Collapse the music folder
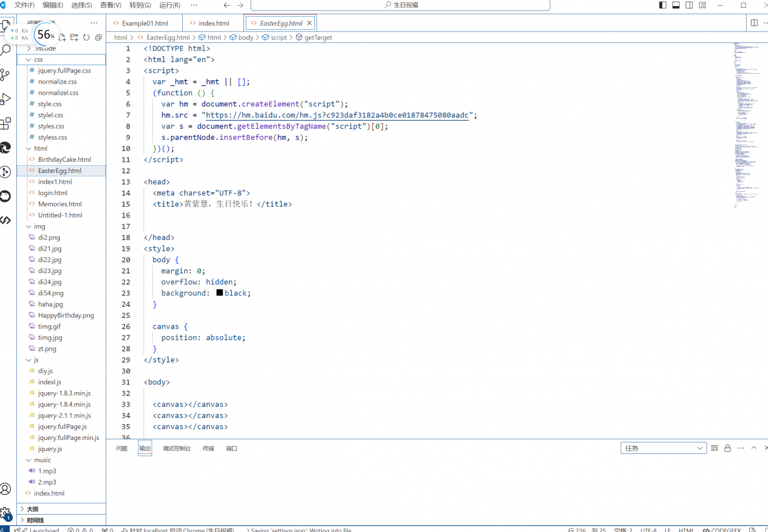The width and height of the screenshot is (768, 532). (61, 460)
